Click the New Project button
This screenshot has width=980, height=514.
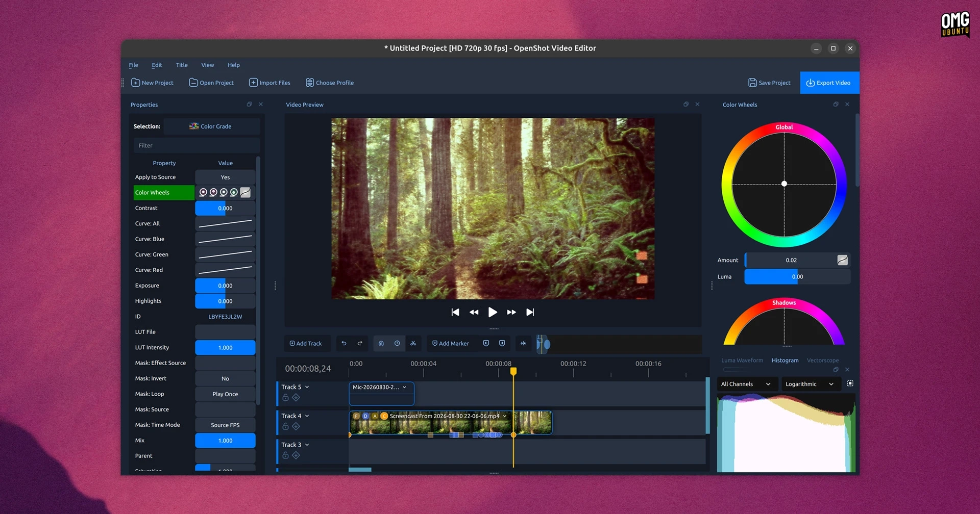153,83
